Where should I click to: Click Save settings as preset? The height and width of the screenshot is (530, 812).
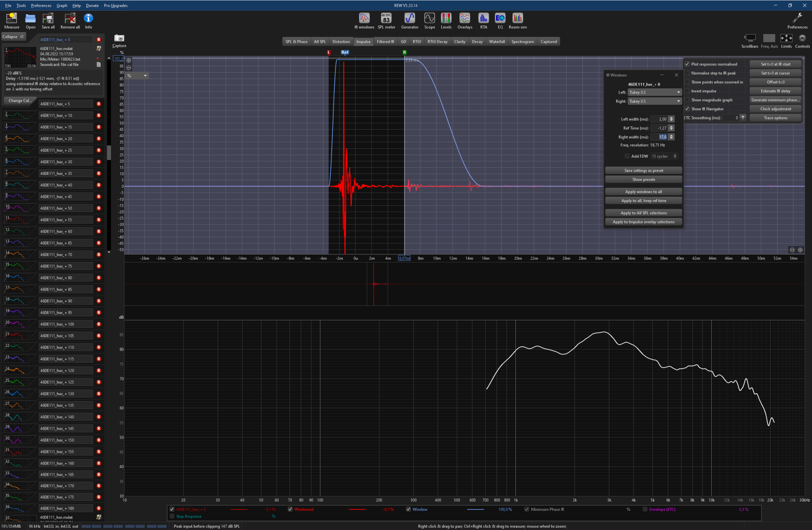[643, 170]
